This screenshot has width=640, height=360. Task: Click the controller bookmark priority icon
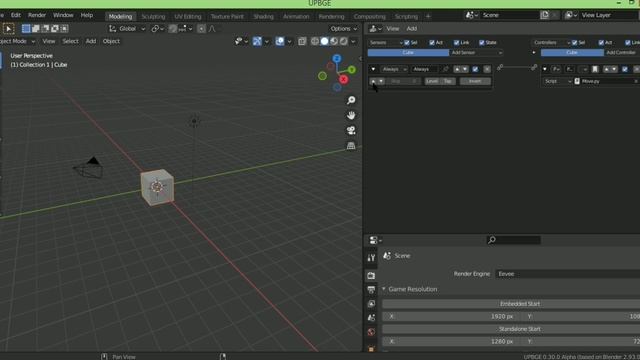[595, 69]
